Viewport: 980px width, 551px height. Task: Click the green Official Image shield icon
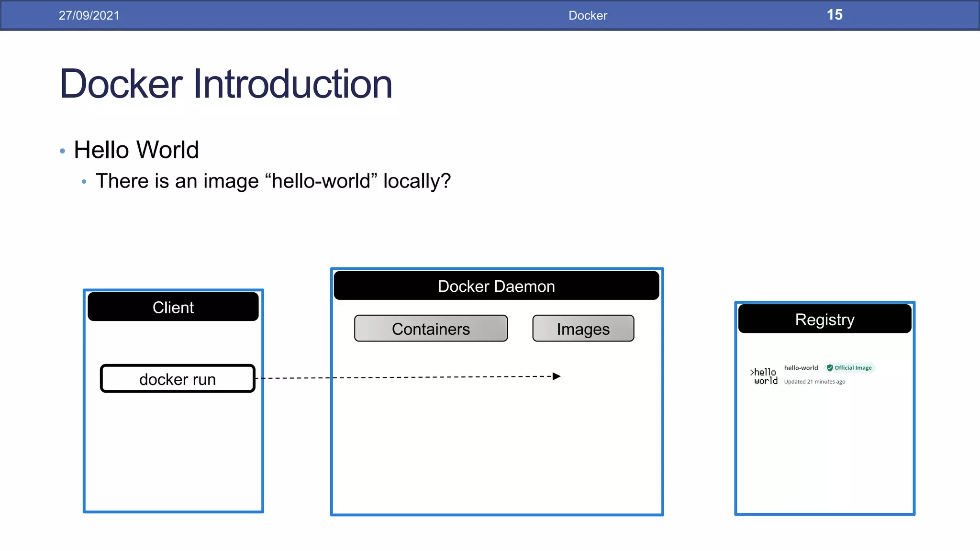[x=830, y=368]
